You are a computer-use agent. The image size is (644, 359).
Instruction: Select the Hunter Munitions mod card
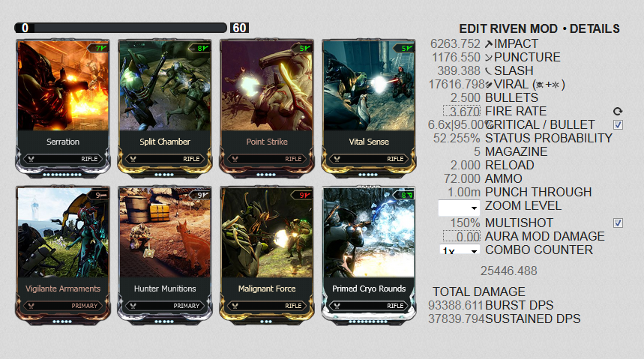(165, 255)
